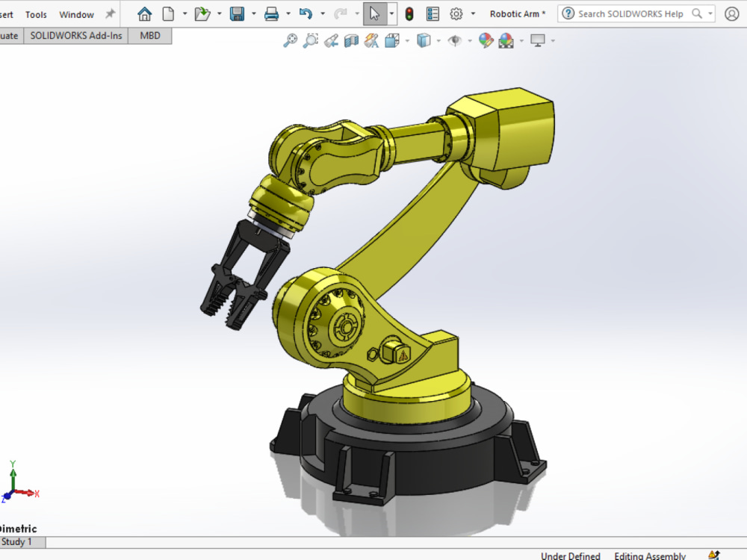This screenshot has width=747, height=560.
Task: Click the Home icon in the toolbar
Action: coord(144,13)
